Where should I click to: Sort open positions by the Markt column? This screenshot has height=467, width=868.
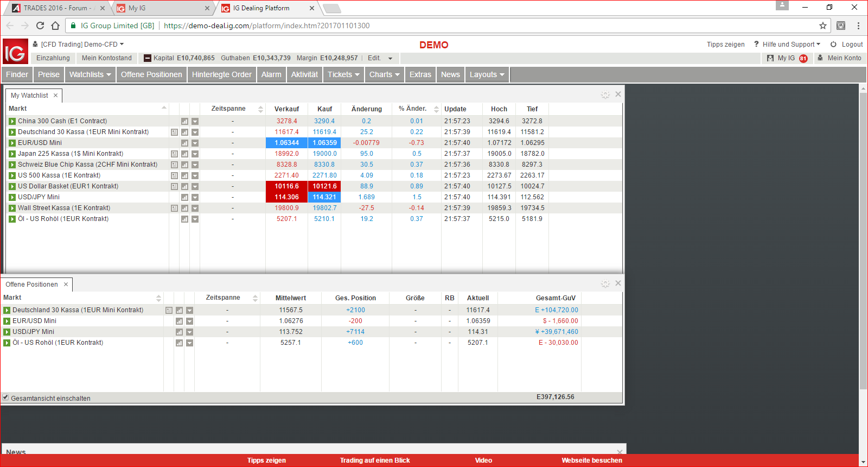coord(81,298)
